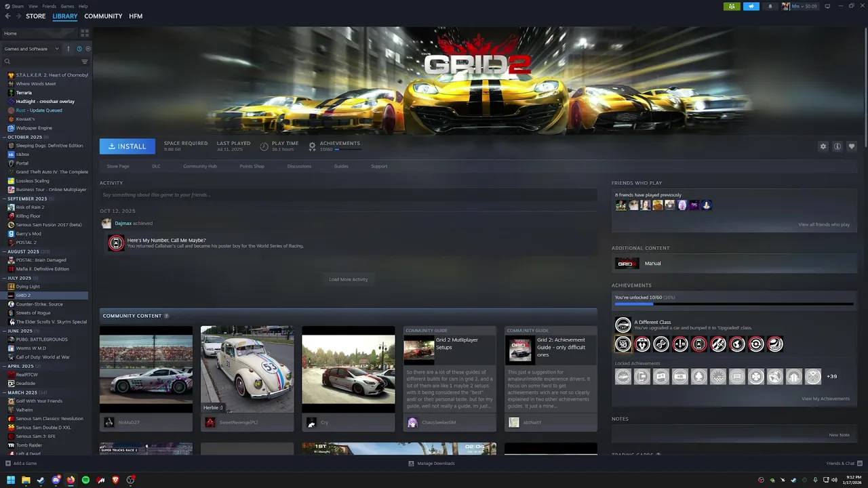This screenshot has height=488, width=868.
Task: Click the say something activity input field
Action: coord(349,195)
